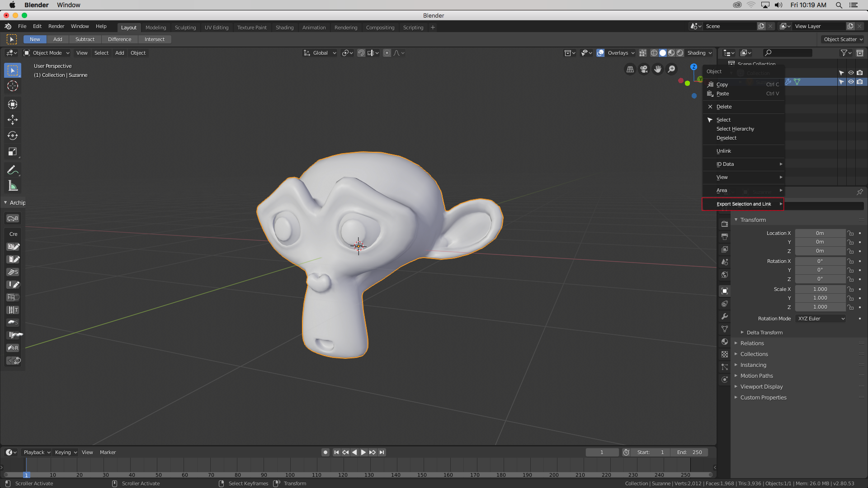868x488 pixels.
Task: Open the Modifiers wrench tab in Properties
Action: (725, 316)
